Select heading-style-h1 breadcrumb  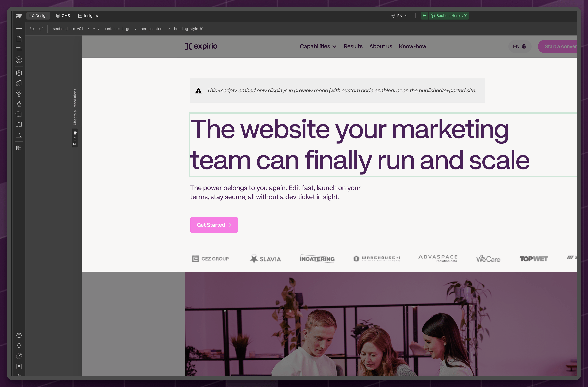189,29
